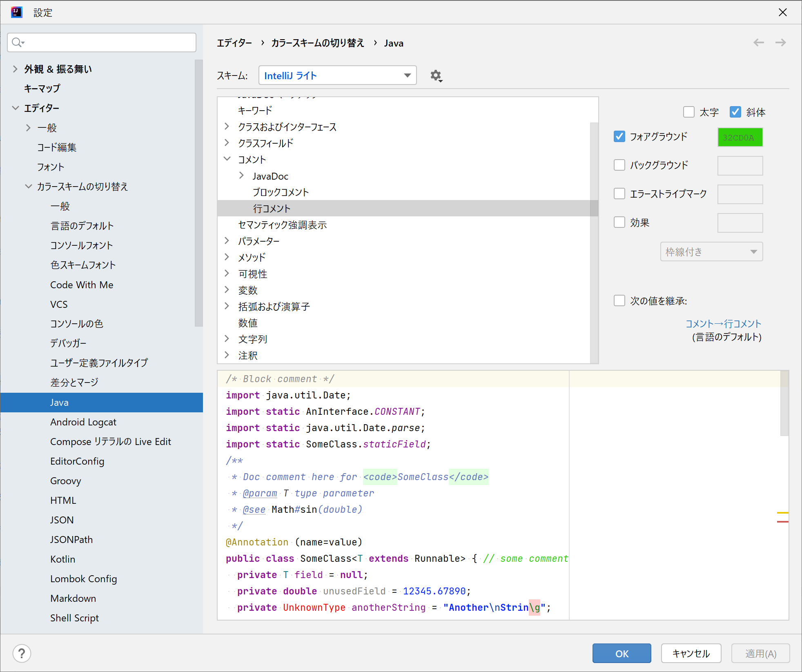Click the search magnifier icon

[x=18, y=42]
